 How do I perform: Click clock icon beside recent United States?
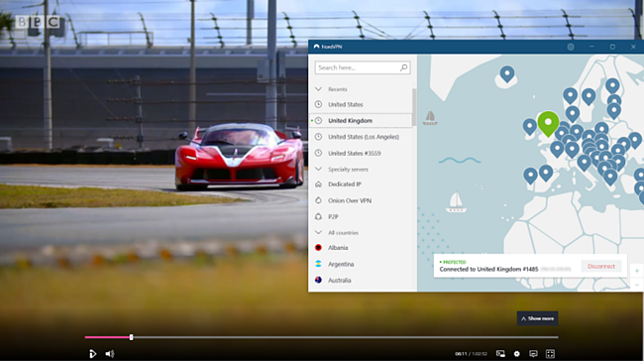coord(318,104)
